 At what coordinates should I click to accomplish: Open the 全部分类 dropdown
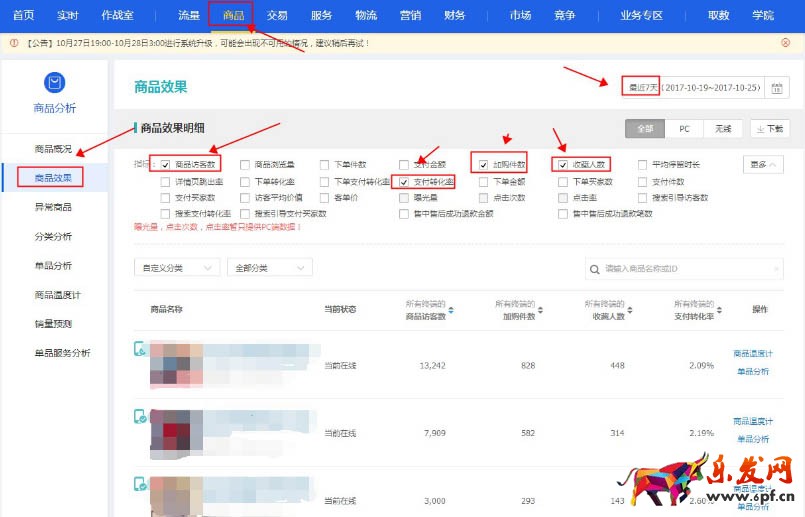(269, 268)
